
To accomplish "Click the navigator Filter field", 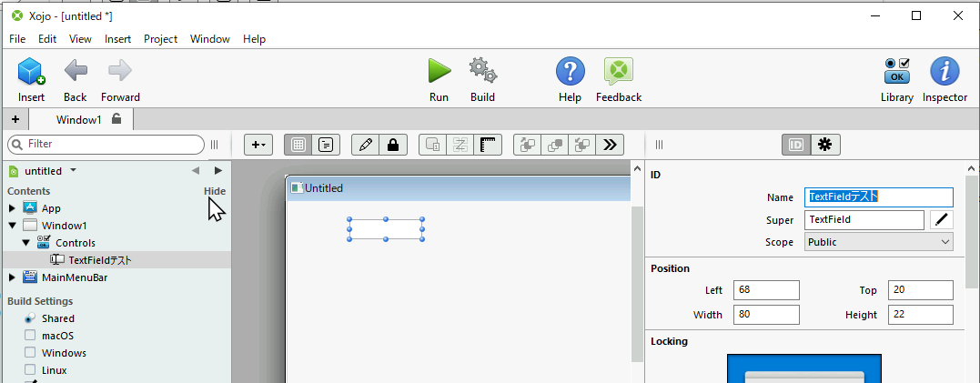I will (x=106, y=145).
